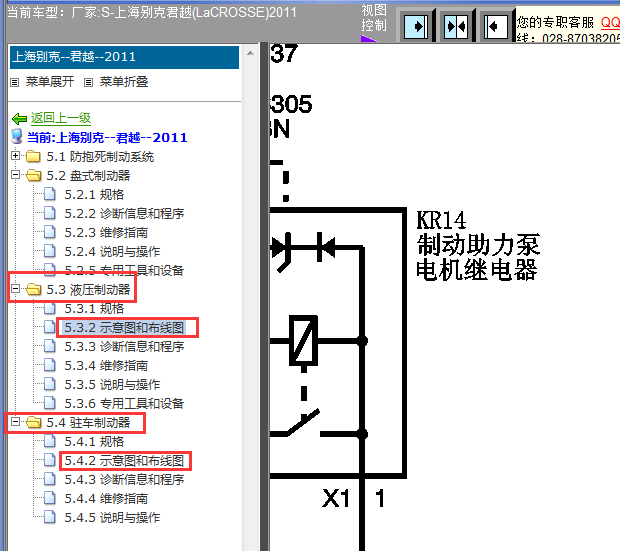Open 5.2.5 专用工具和设备

[124, 270]
